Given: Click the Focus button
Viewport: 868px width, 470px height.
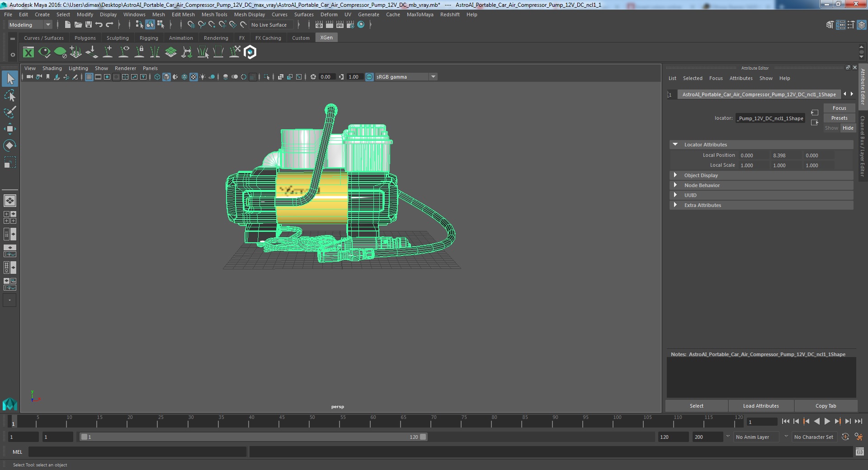Looking at the screenshot, I should coord(839,108).
